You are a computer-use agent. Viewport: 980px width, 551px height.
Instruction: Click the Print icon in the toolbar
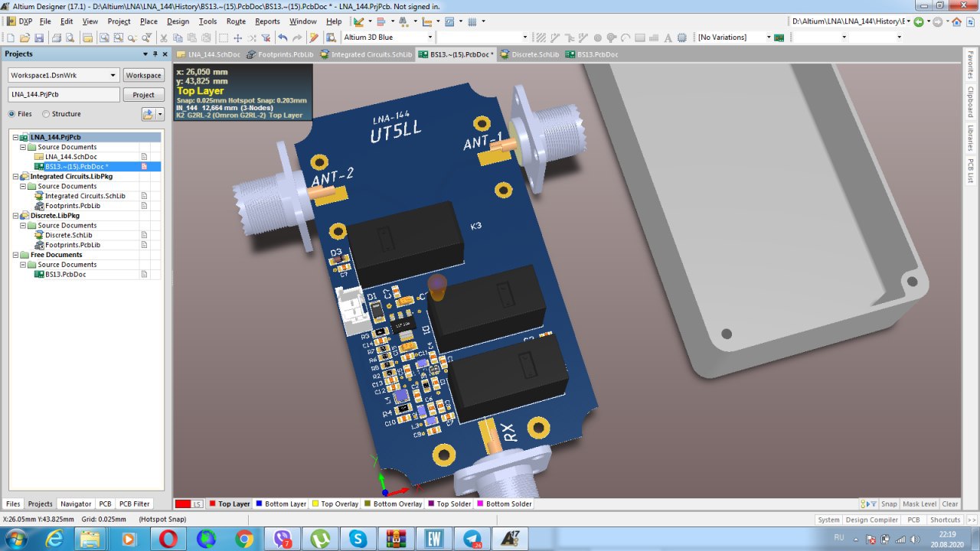point(57,37)
